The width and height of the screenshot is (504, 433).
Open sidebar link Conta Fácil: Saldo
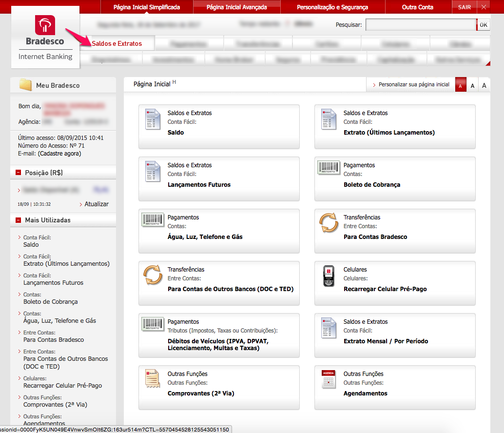coord(31,245)
